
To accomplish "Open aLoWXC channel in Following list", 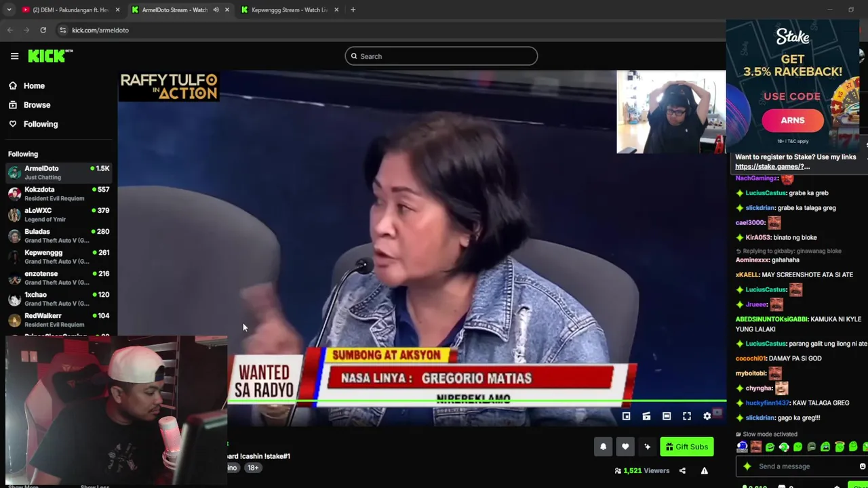I will tap(59, 214).
